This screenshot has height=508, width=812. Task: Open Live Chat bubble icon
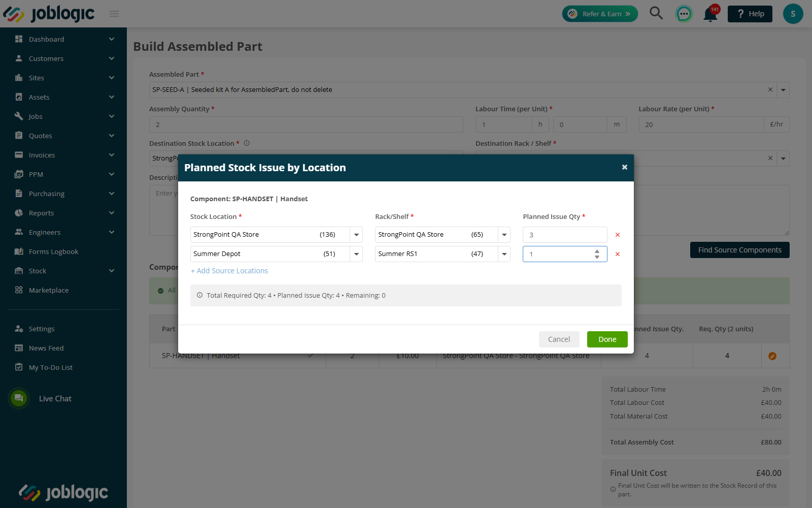(19, 398)
